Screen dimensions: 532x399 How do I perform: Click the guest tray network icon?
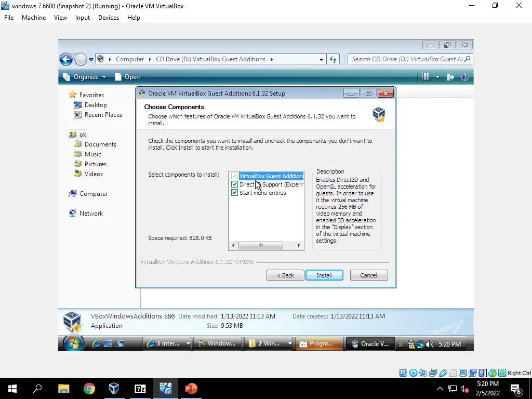click(x=420, y=344)
